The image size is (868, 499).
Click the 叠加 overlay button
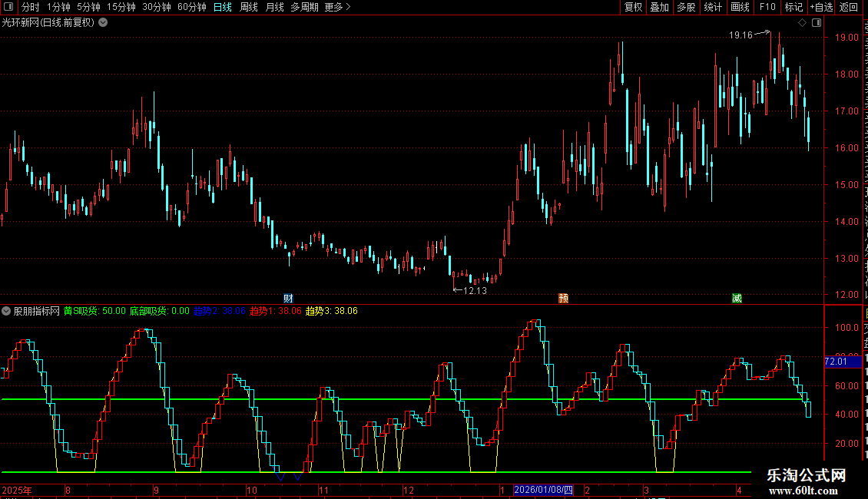coord(659,7)
